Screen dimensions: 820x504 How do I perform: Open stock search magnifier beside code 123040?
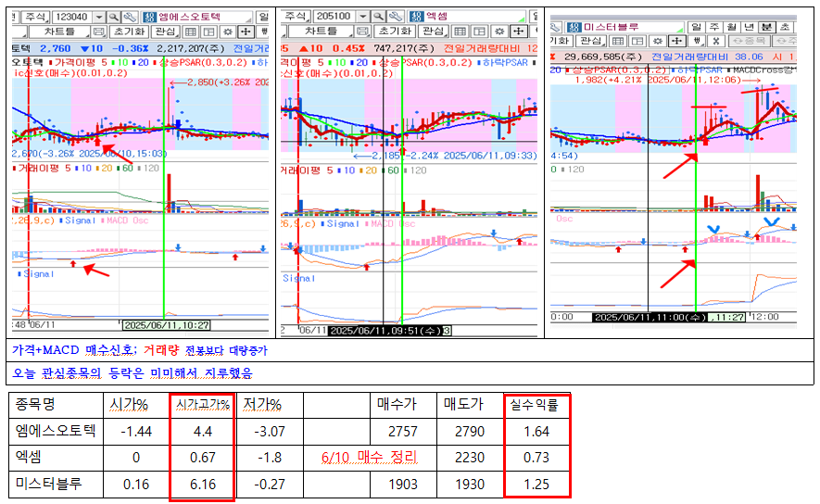click(x=113, y=17)
